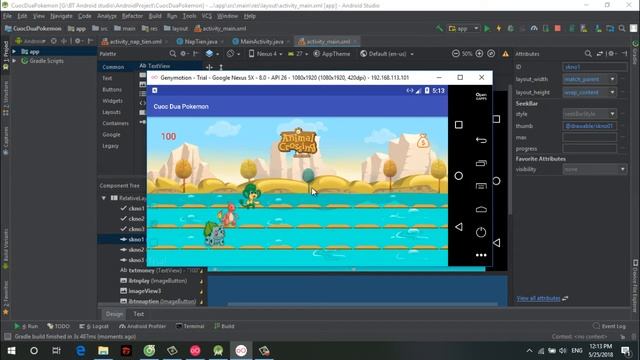Click the zoom-to-fit icon beside 50%
640x360 pixels.
coord(491,53)
